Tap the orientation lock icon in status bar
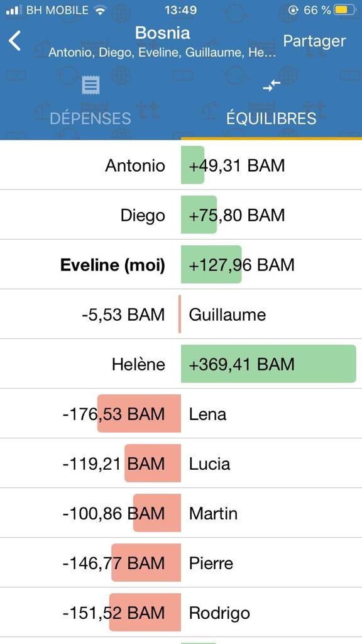Viewport: 362px width, 644px height. (x=293, y=10)
